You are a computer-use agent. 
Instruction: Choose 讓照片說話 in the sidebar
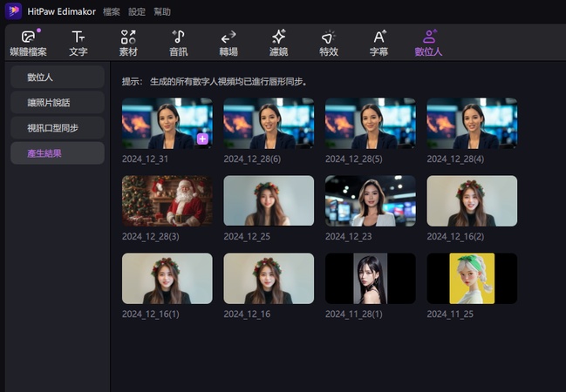click(58, 103)
